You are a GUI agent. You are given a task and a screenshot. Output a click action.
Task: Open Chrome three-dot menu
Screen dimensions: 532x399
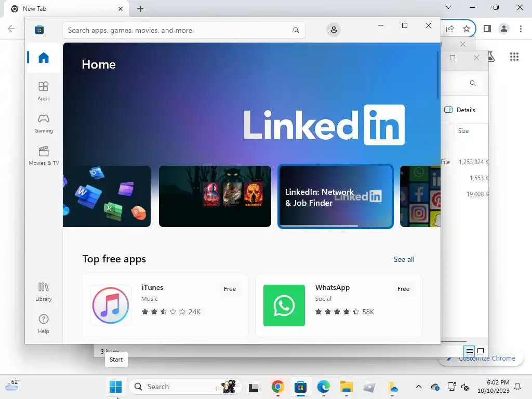[x=521, y=29]
